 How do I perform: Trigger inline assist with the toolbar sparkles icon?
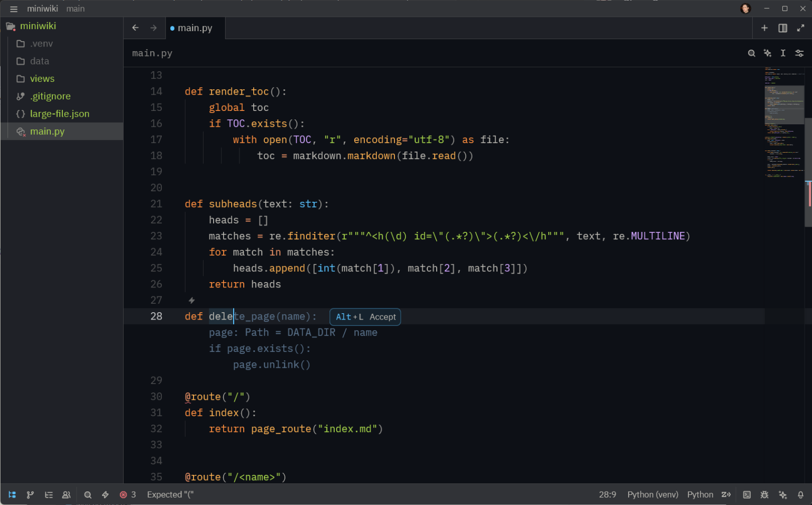tap(768, 53)
